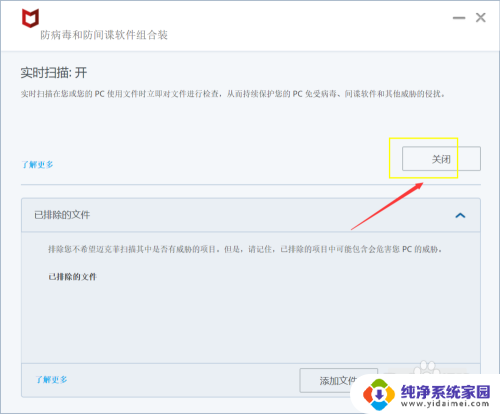Click inside the empty excluded files list
The image size is (500, 414).
tap(251, 320)
